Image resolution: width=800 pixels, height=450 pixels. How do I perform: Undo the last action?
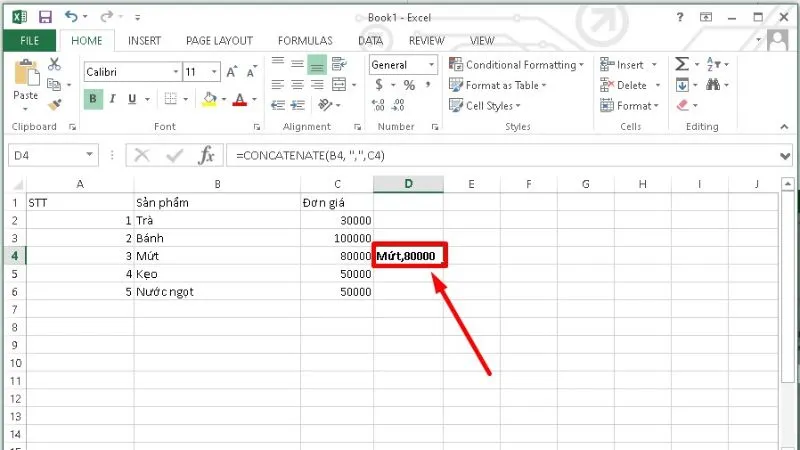click(71, 16)
